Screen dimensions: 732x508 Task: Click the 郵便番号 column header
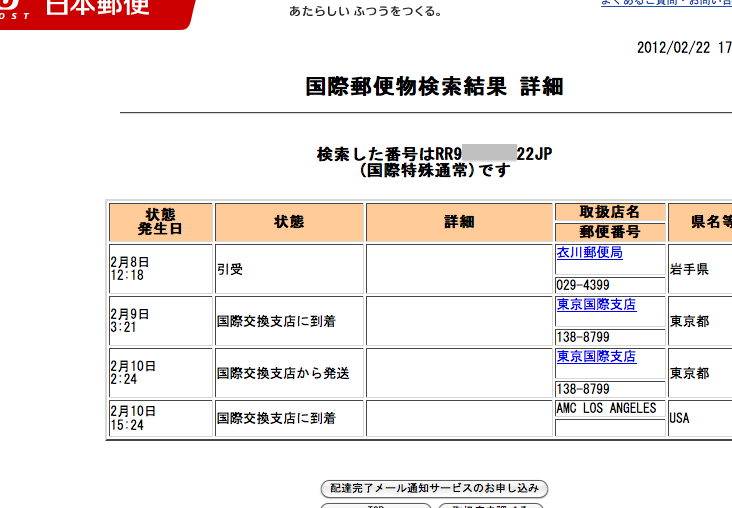(x=609, y=232)
